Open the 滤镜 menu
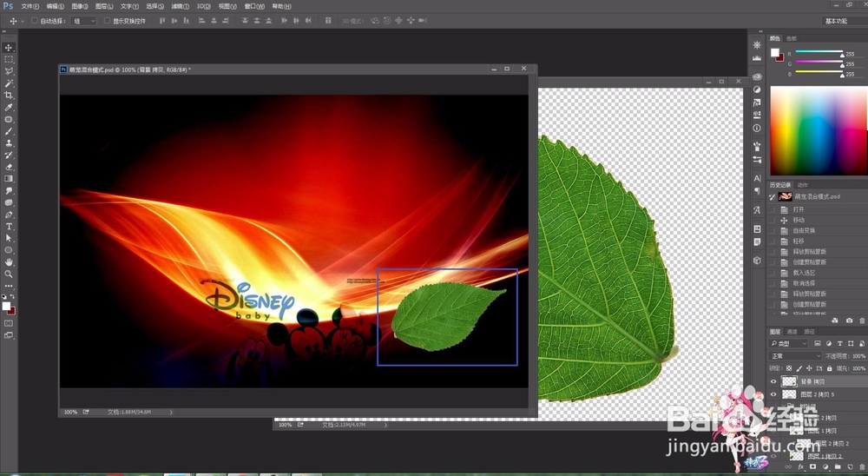Viewport: 868px width, 476px height. click(x=180, y=6)
